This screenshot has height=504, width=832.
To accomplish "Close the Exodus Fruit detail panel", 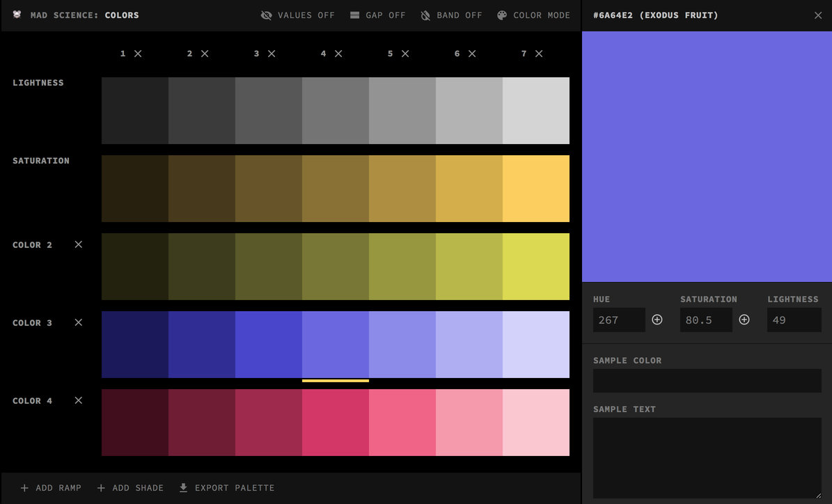I will [x=818, y=15].
